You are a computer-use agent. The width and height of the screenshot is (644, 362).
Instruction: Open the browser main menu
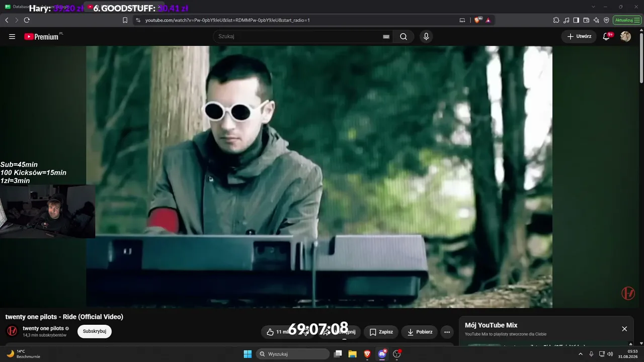tap(637, 20)
